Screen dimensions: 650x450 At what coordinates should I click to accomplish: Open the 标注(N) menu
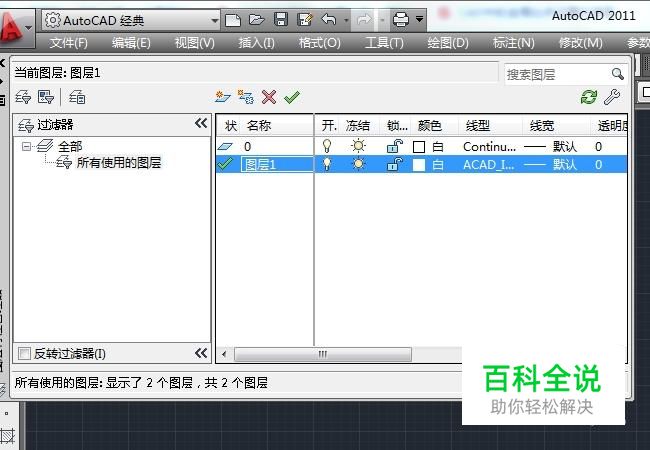pos(514,42)
